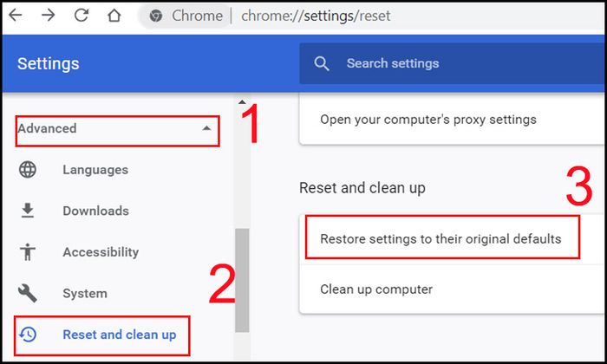Screen dimensions: 607x364
Task: Reload the page with refresh icon
Action: tap(82, 16)
